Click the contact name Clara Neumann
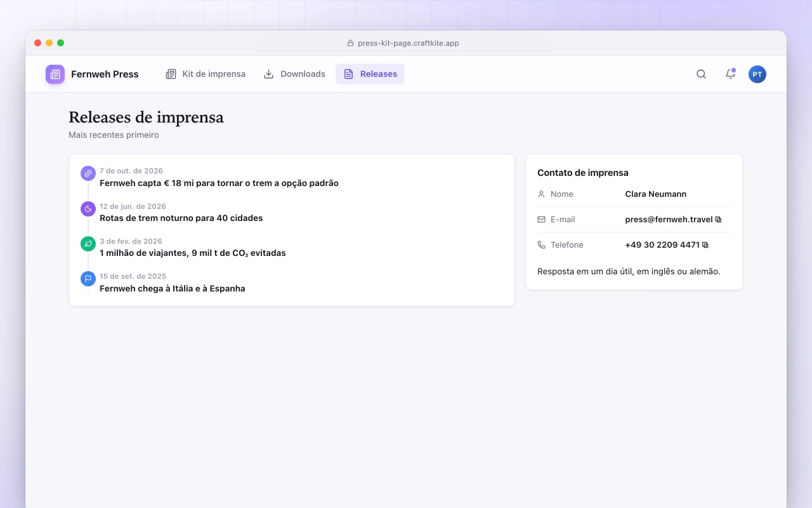Screen dimensions: 812x508 click(656, 194)
